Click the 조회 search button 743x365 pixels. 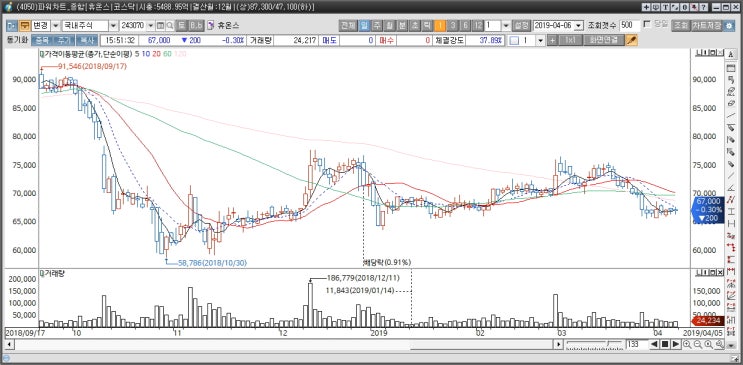[681, 26]
